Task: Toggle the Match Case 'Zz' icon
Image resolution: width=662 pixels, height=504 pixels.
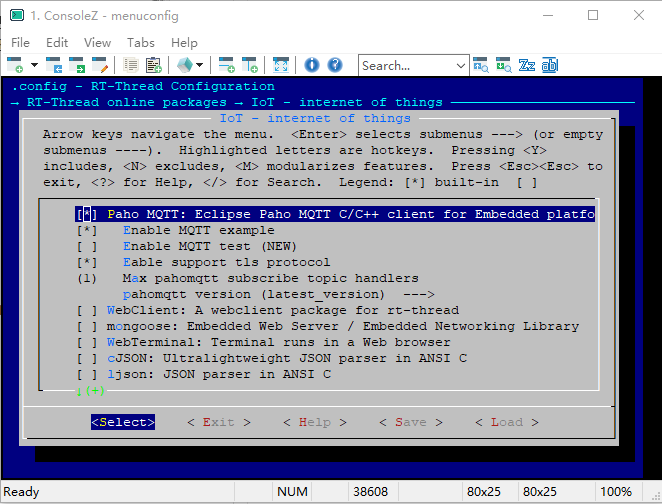Action: (527, 65)
